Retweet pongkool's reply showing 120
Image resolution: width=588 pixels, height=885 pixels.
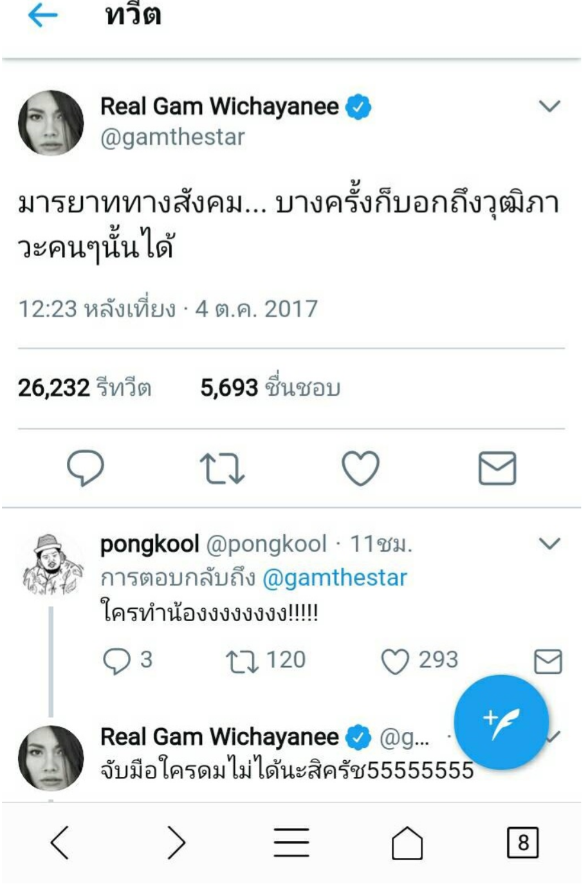(241, 662)
